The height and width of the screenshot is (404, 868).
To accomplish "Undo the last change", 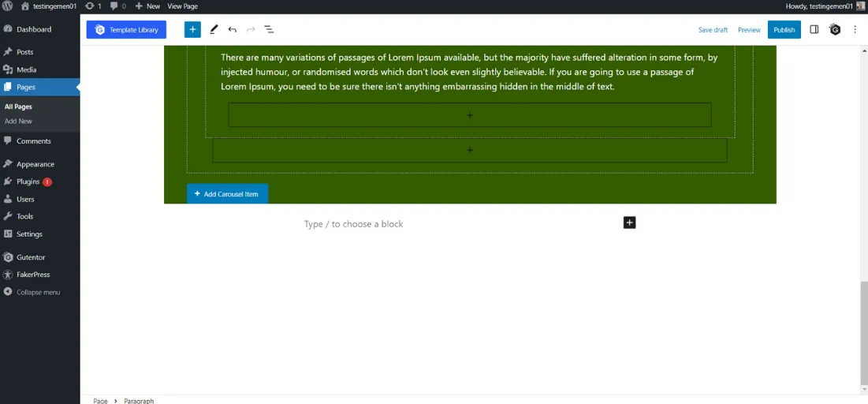I will tap(233, 29).
